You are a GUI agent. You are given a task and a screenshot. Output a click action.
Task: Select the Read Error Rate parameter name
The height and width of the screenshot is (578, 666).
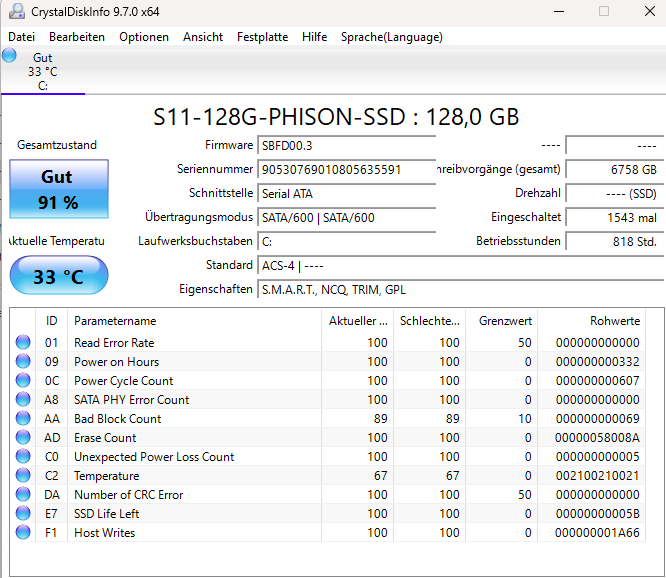[x=114, y=343]
